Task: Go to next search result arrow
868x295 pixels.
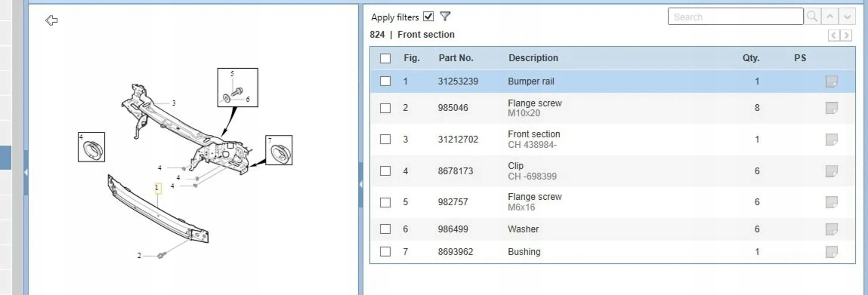Action: 847,17
